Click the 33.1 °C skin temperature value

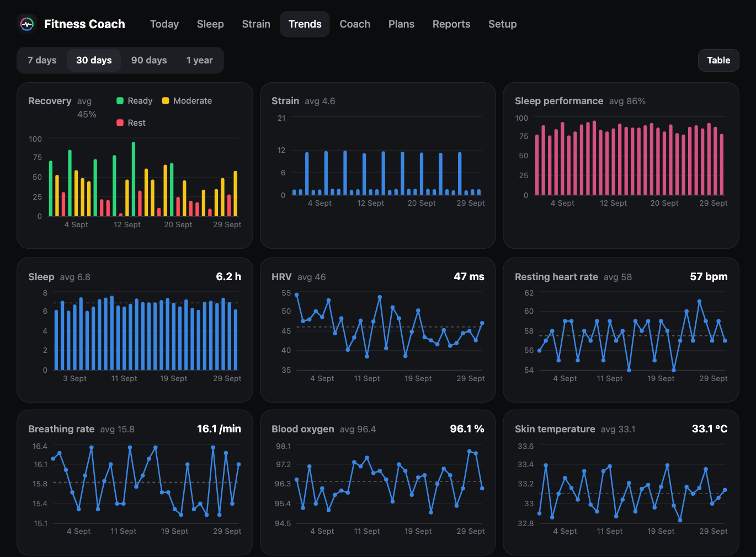point(710,429)
